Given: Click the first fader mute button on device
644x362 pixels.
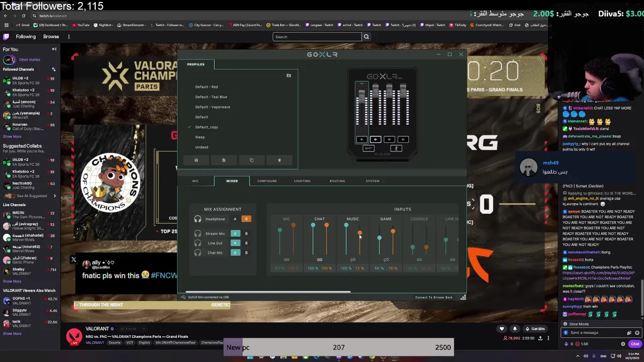Looking at the screenshot, I should tap(361, 140).
